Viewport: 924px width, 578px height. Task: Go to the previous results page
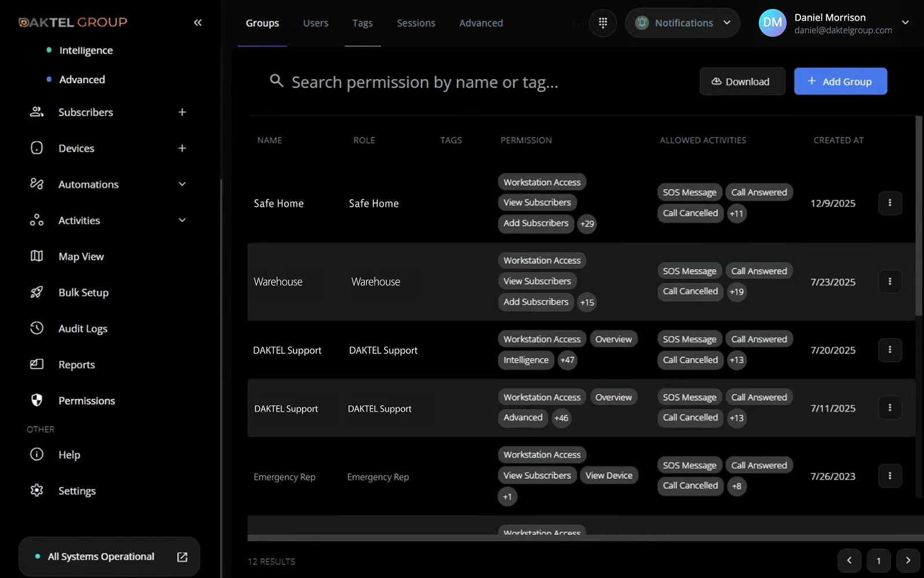click(x=849, y=560)
